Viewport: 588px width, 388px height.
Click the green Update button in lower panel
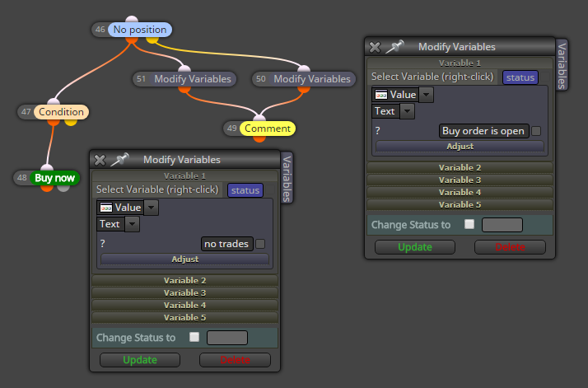coord(140,360)
